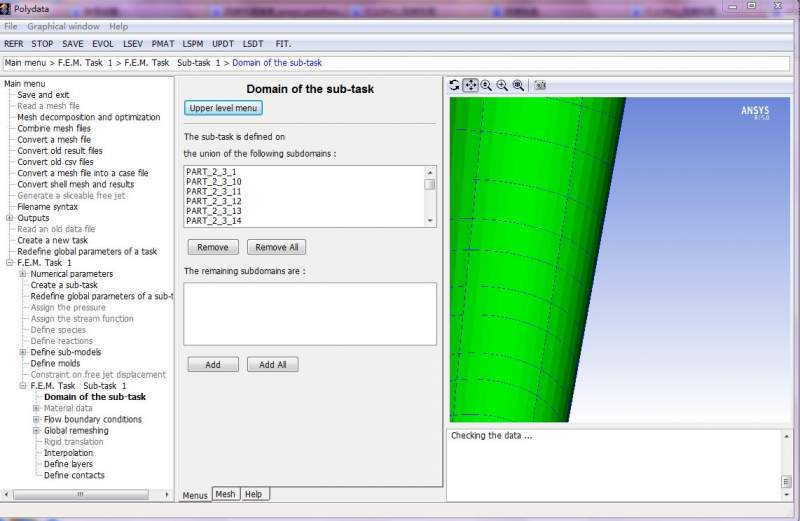Click Convert shell mesh and results

[x=76, y=185]
